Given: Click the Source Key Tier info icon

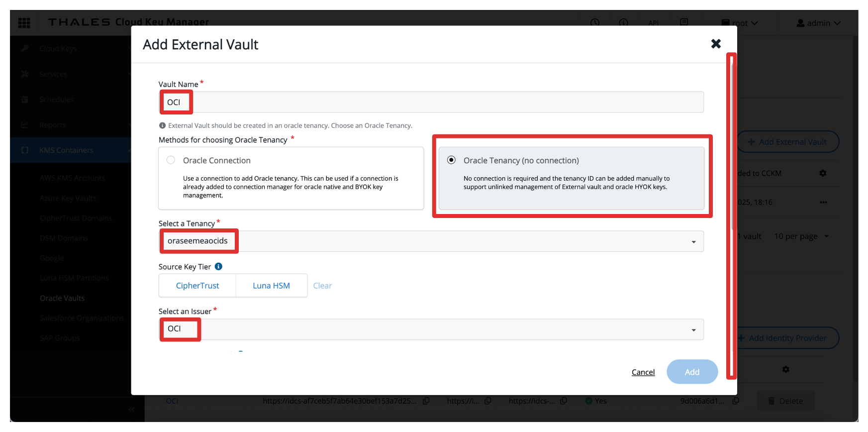Looking at the screenshot, I should (218, 267).
